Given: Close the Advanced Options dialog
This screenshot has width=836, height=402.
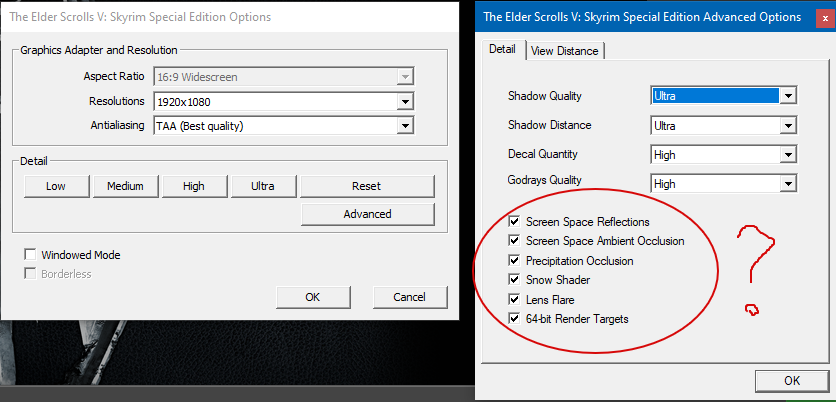Looking at the screenshot, I should (x=825, y=17).
